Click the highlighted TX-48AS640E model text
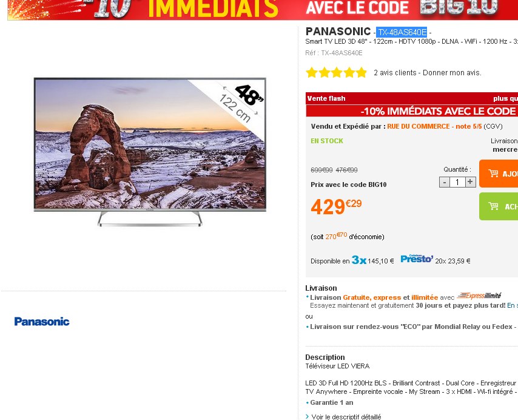 coord(402,32)
